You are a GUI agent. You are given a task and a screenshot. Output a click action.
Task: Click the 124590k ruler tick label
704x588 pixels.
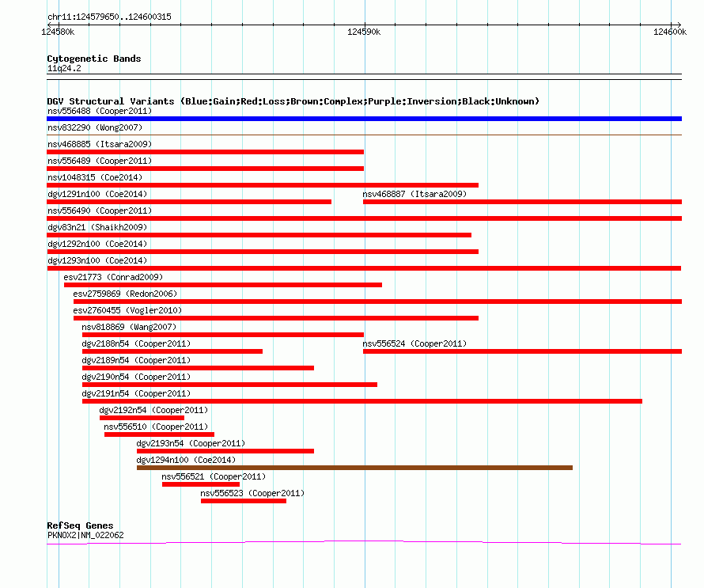coord(364,32)
